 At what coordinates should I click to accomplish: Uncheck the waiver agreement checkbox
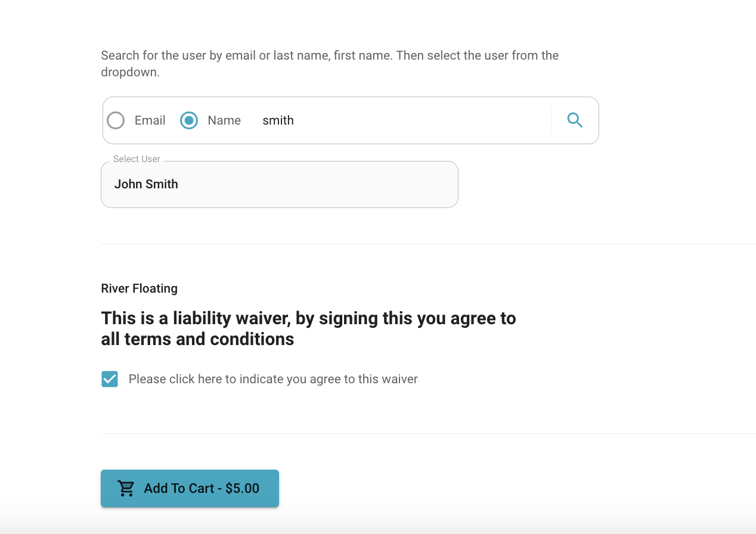coord(110,379)
